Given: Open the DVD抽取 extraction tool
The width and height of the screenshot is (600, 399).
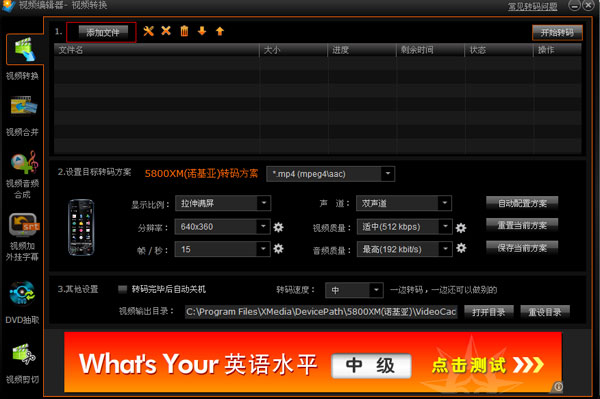Looking at the screenshot, I should click(x=22, y=303).
